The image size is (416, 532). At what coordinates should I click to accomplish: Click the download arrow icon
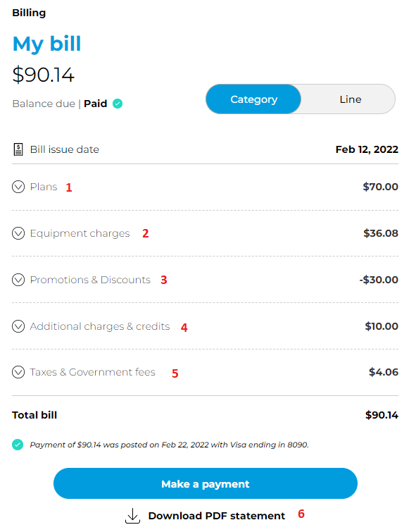tap(132, 516)
